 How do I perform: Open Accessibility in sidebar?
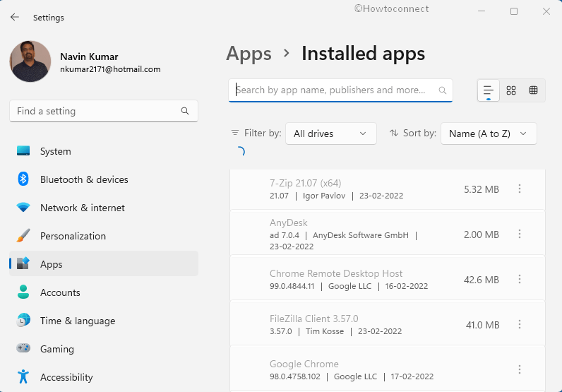104,377
